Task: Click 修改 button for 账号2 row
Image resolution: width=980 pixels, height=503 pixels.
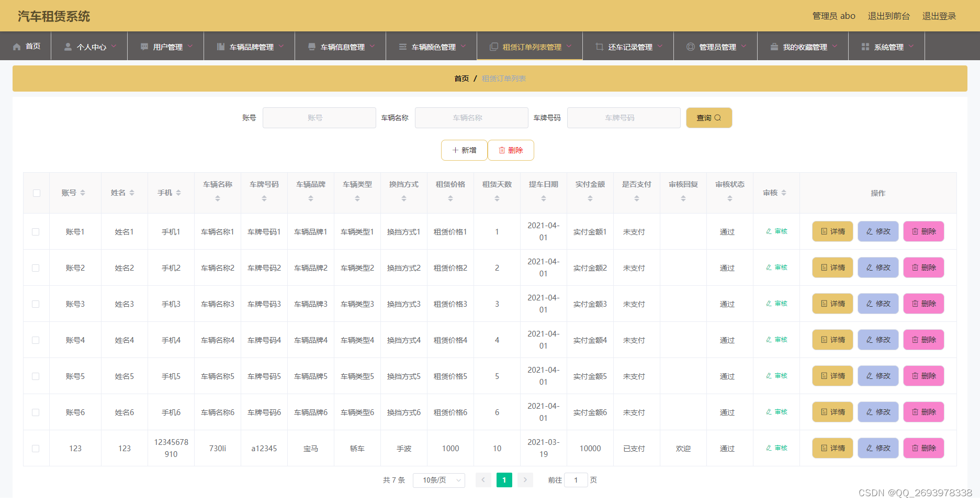Action: [x=878, y=267]
